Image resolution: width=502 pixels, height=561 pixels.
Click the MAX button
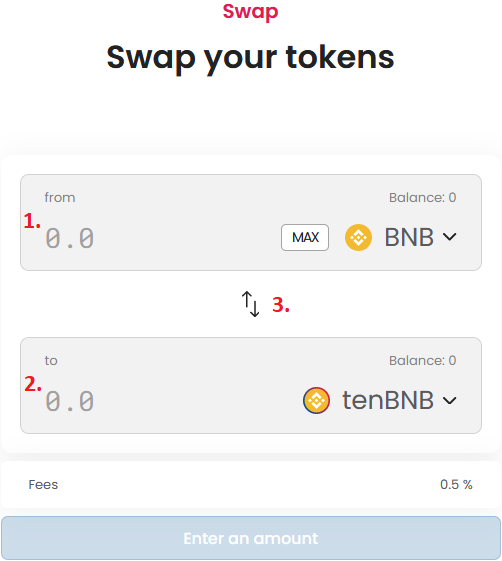(x=305, y=237)
